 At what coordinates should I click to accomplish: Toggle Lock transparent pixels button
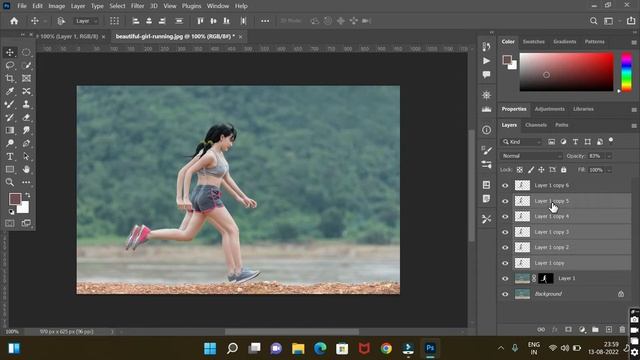pos(520,170)
